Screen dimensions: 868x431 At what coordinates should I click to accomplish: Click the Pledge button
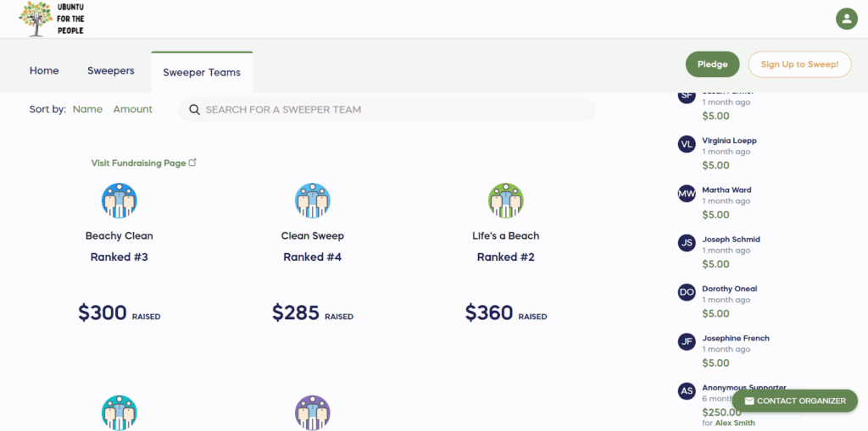712,64
